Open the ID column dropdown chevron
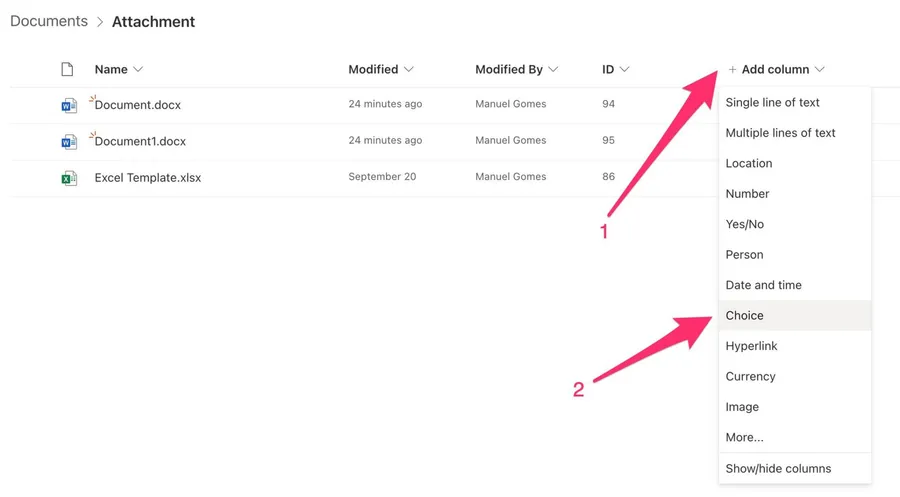 pos(625,70)
